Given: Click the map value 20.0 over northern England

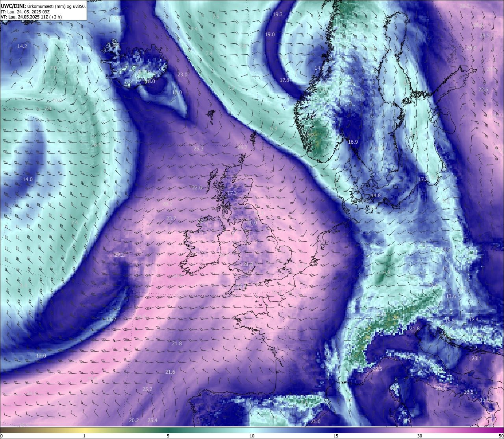Looking at the screenshot, I should (x=252, y=222).
